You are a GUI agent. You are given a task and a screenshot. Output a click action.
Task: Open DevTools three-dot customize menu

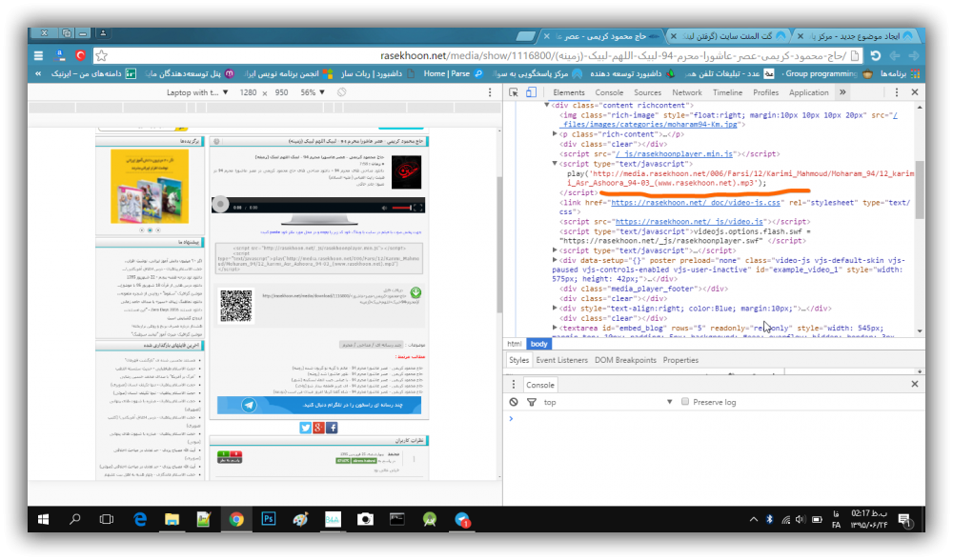(x=897, y=92)
